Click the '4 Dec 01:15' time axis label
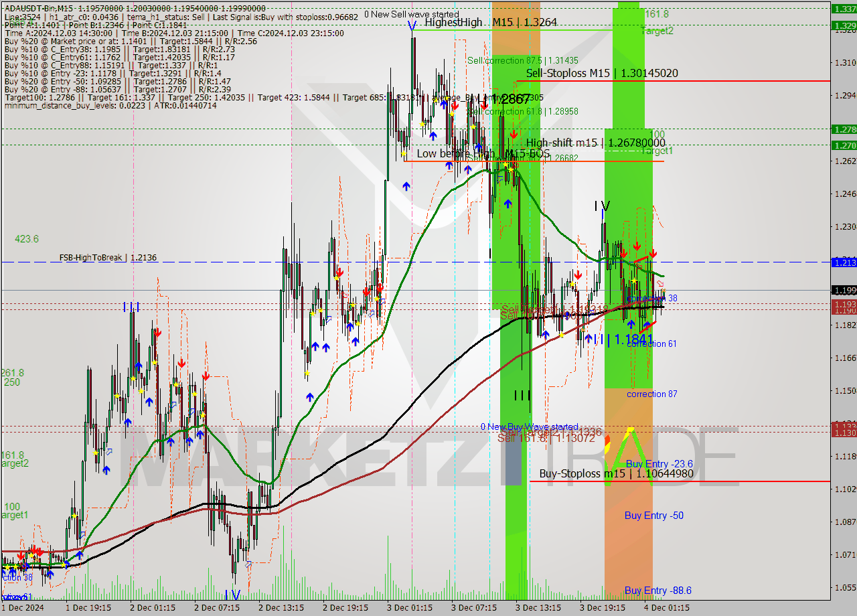 (666, 608)
